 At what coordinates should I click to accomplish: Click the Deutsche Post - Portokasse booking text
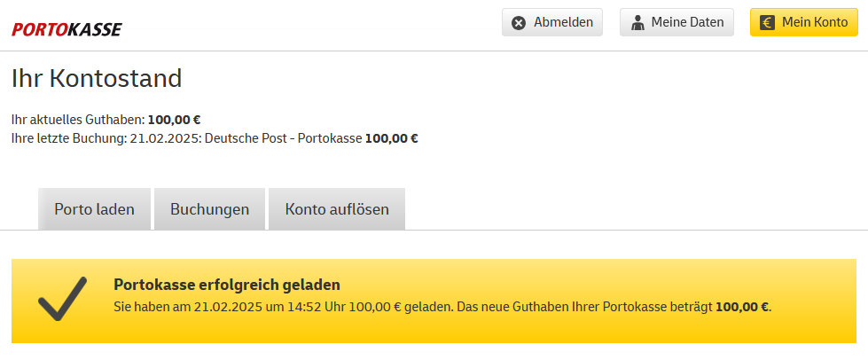[x=283, y=138]
